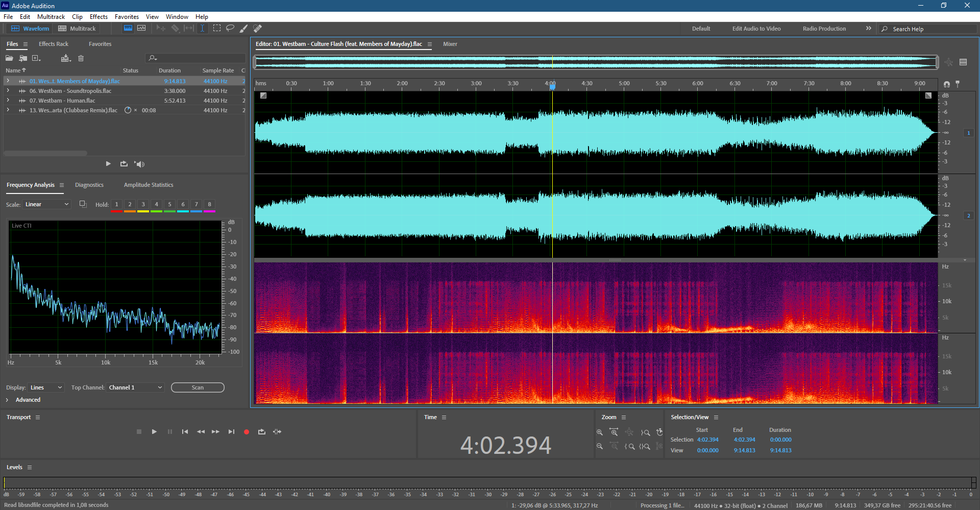Viewport: 980px width, 510px height.
Task: Open the New File dropdown in Files panel
Action: (37, 58)
